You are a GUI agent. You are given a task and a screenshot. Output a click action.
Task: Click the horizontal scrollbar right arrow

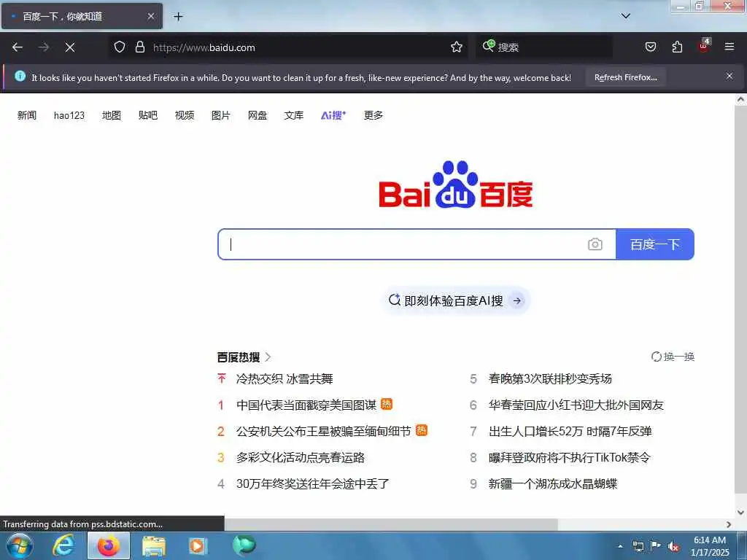tap(729, 524)
